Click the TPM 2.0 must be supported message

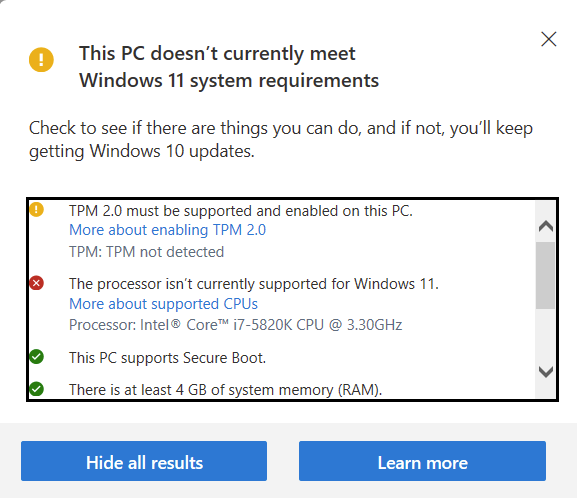[241, 211]
